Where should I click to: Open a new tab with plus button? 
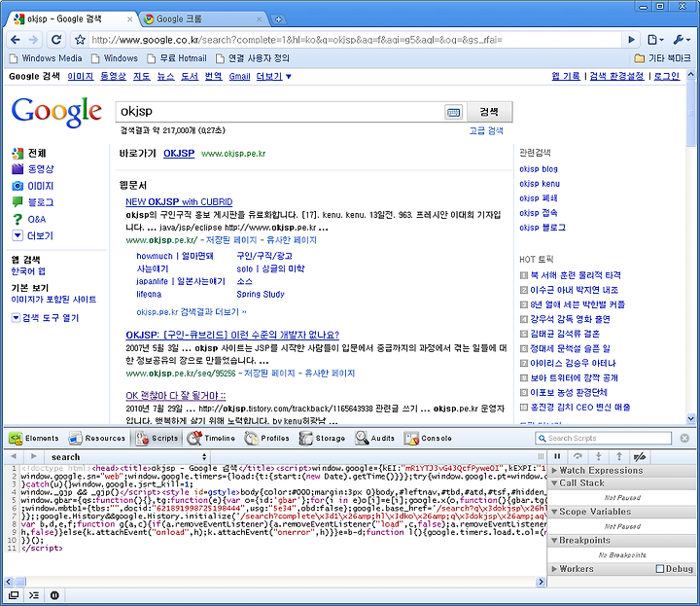[278, 19]
